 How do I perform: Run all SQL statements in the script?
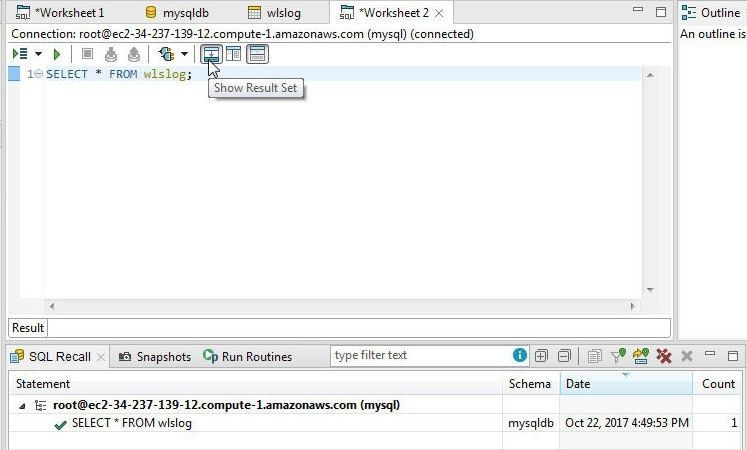tap(20, 54)
